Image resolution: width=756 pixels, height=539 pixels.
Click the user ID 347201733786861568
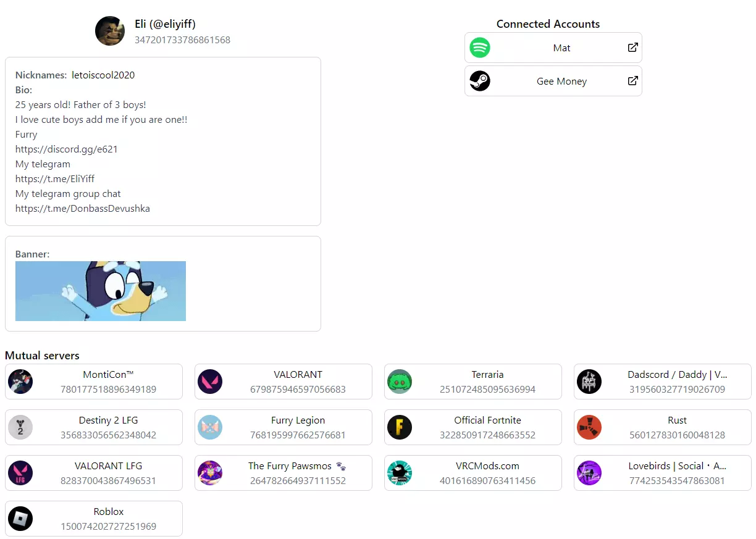182,40
